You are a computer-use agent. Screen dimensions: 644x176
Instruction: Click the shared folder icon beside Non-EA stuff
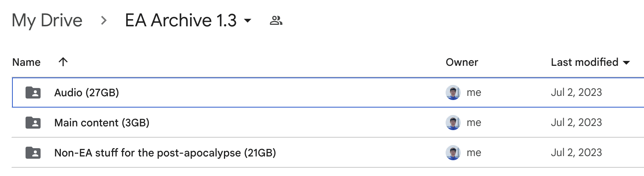coord(33,153)
